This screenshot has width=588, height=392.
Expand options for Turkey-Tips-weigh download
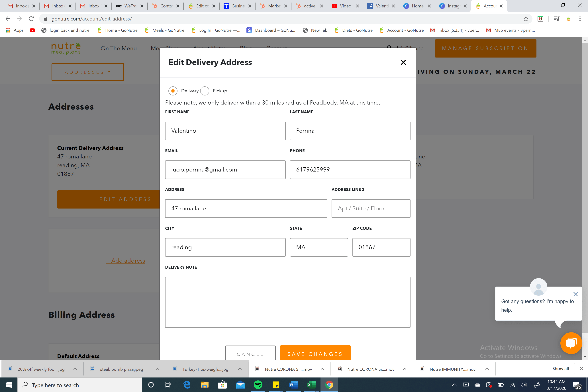click(x=240, y=369)
